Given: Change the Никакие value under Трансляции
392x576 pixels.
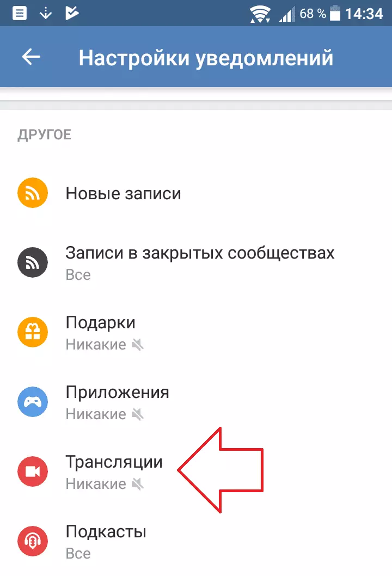Looking at the screenshot, I should pyautogui.click(x=96, y=484).
